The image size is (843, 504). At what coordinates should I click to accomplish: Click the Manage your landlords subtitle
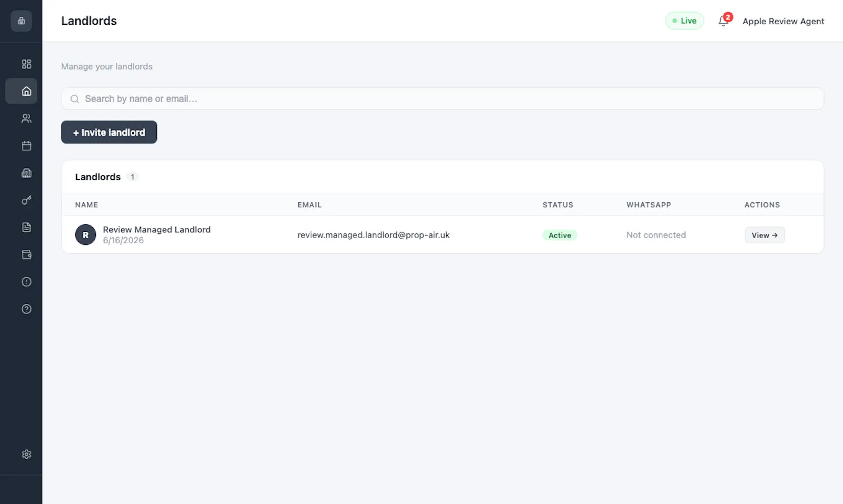pos(106,66)
